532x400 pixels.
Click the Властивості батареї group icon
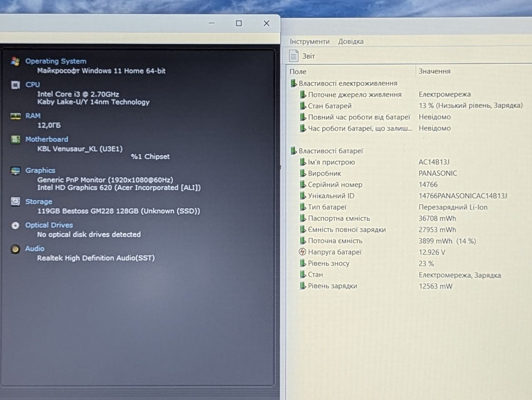click(x=294, y=151)
